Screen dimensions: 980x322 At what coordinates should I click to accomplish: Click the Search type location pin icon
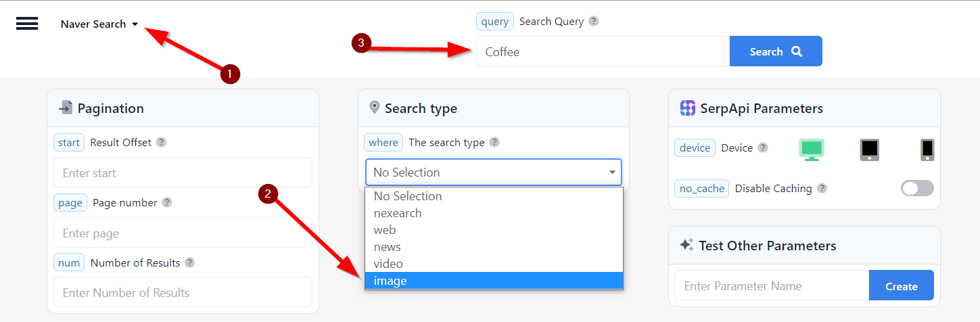tap(374, 108)
